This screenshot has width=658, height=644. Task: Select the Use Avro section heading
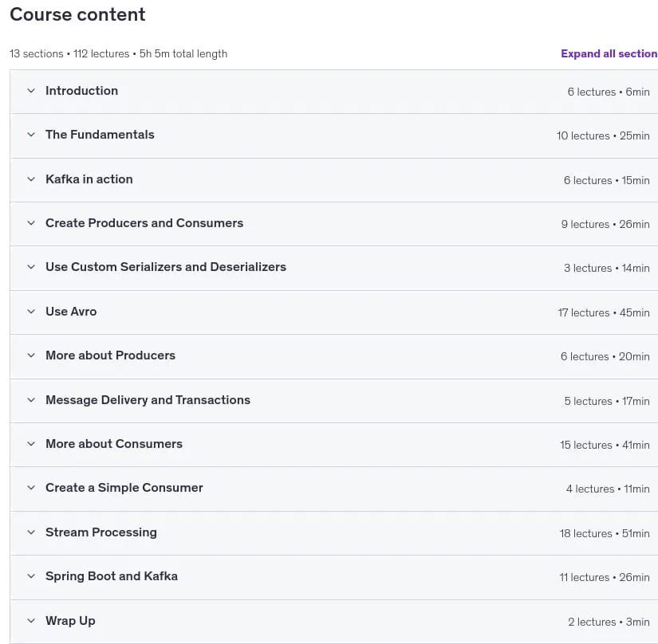coord(71,311)
